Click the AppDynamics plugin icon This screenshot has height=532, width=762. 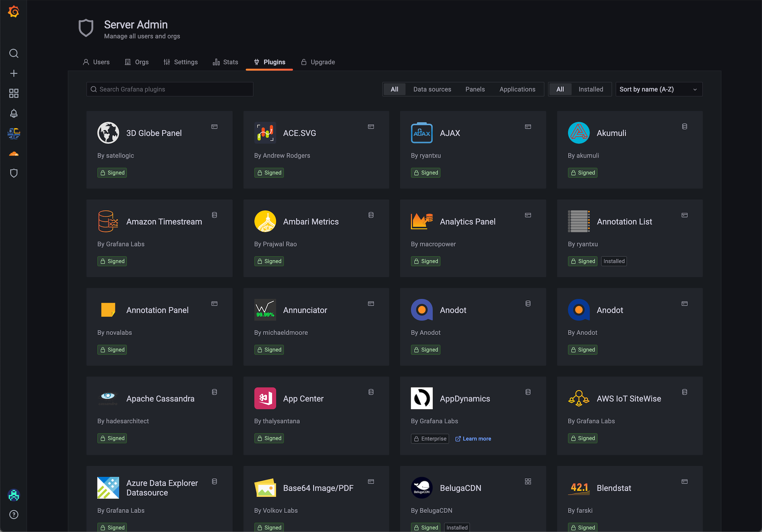(422, 398)
